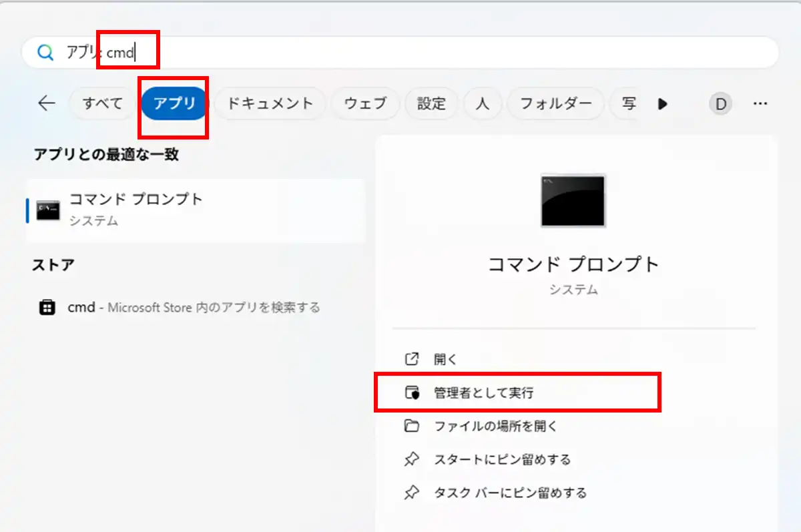
Task: Click the large Command Prompt preview thumbnail
Action: 573,201
